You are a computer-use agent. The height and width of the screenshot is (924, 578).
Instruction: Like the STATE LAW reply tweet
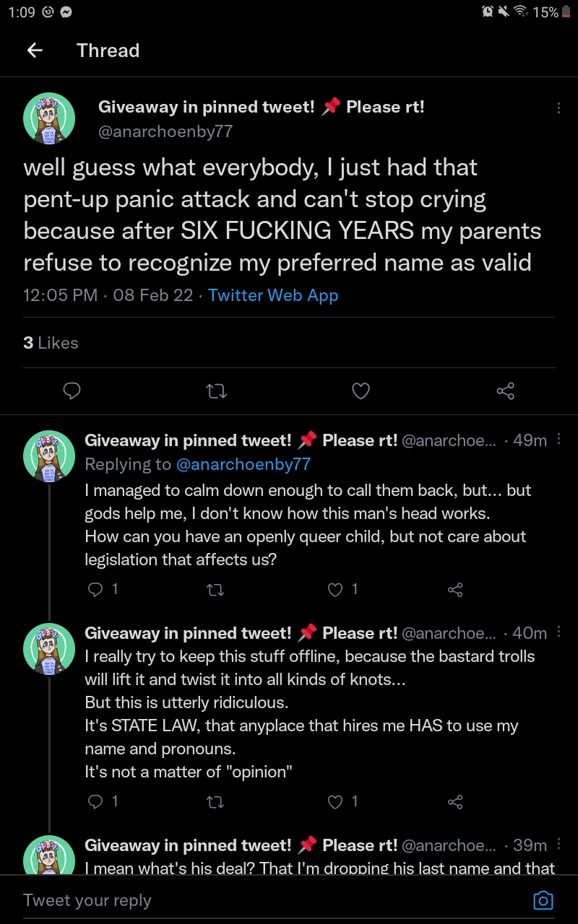(x=335, y=801)
